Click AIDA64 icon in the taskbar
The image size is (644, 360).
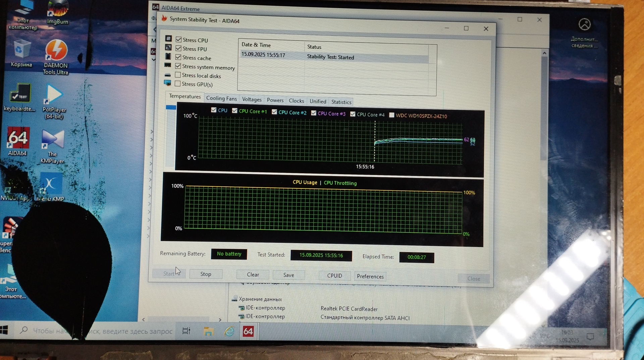248,331
